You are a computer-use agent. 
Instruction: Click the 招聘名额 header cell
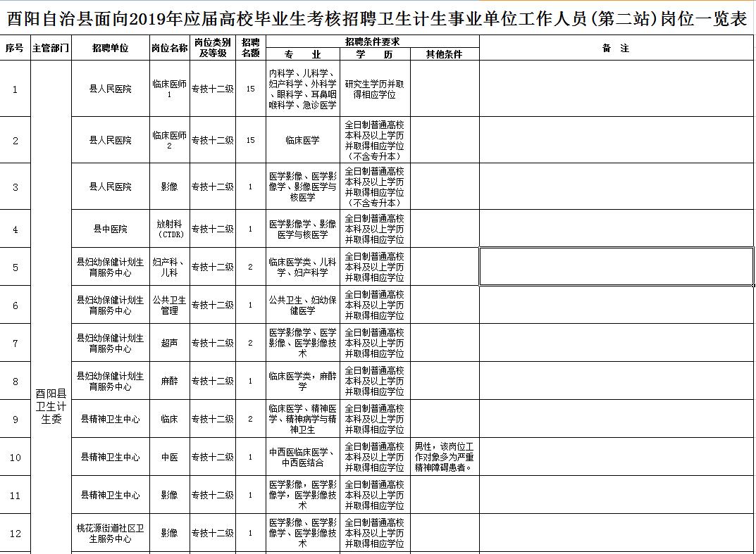click(250, 48)
